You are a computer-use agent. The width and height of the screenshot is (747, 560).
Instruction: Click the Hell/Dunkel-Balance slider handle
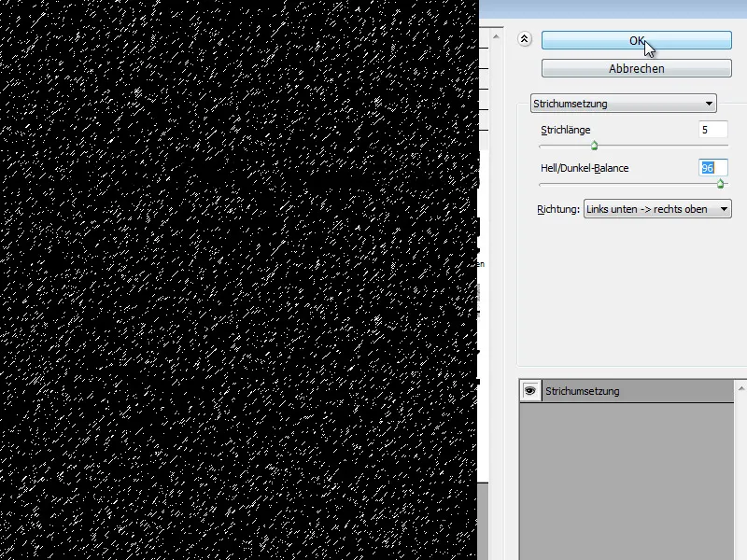coord(720,184)
